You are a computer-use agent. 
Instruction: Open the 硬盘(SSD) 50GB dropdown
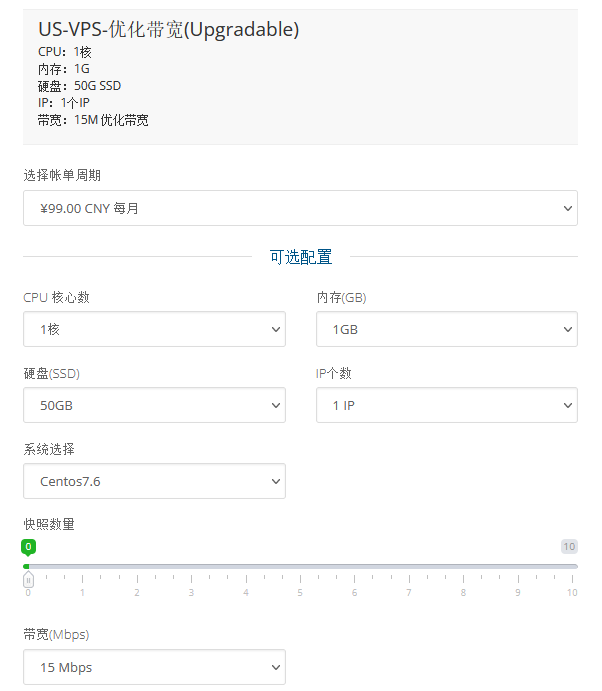pos(154,405)
